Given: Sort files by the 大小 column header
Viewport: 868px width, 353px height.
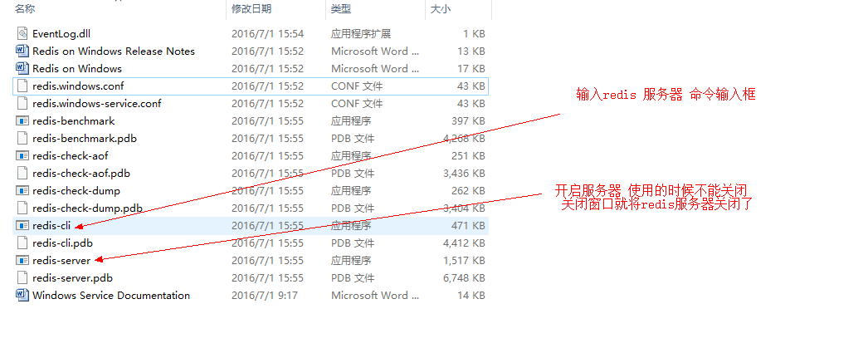Looking at the screenshot, I should point(440,8).
